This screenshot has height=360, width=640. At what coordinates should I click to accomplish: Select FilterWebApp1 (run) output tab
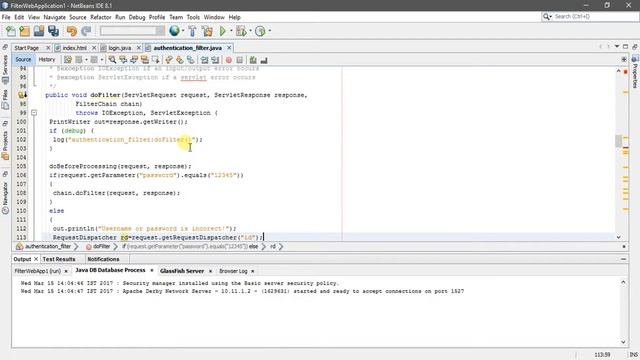coord(37,271)
